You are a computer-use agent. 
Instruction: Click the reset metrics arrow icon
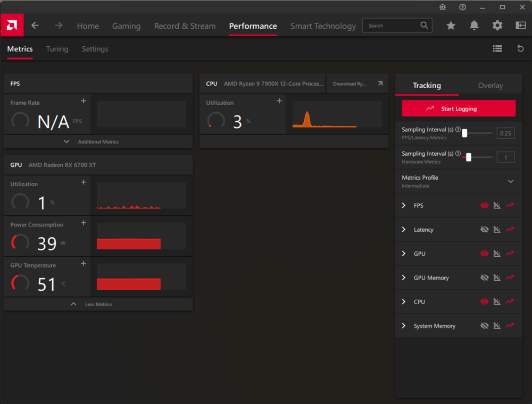(x=520, y=49)
